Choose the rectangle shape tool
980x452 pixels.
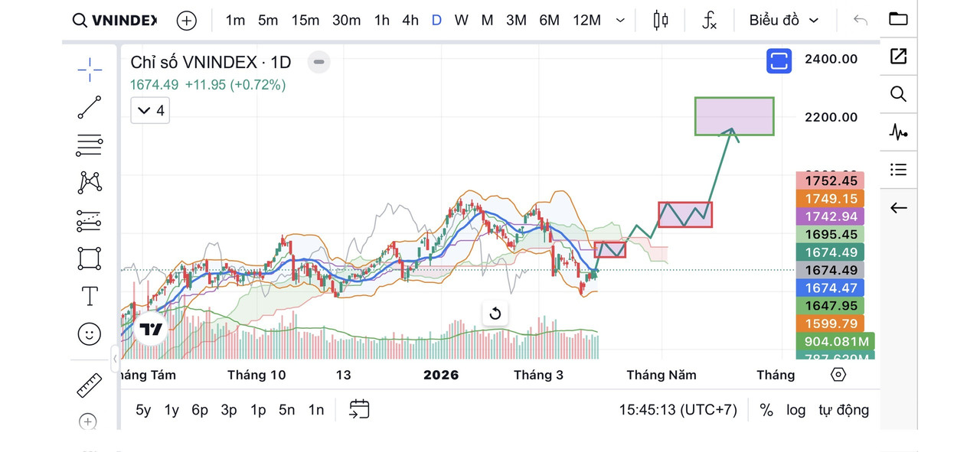pyautogui.click(x=90, y=259)
